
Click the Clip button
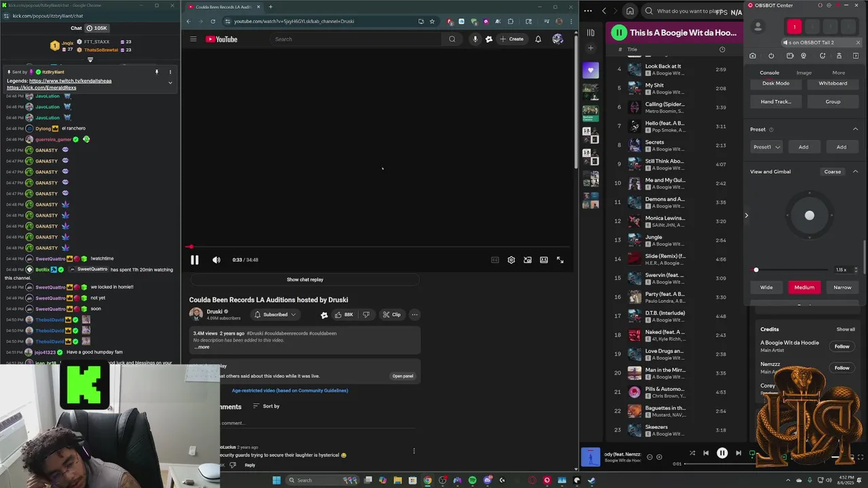pyautogui.click(x=391, y=314)
